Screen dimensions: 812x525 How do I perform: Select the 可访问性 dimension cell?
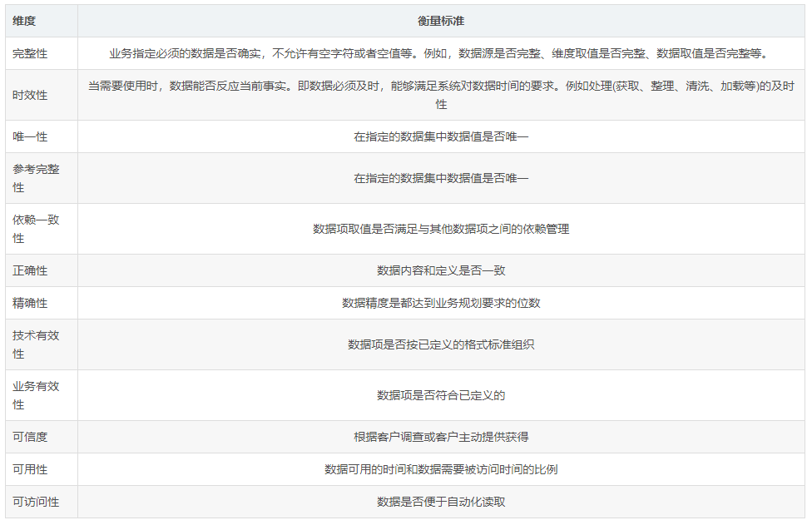[42, 502]
